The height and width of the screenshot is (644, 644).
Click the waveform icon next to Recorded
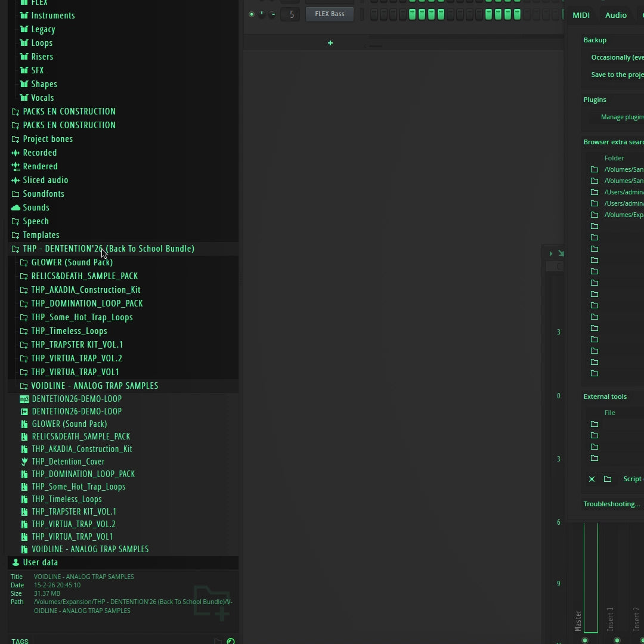coord(16,153)
